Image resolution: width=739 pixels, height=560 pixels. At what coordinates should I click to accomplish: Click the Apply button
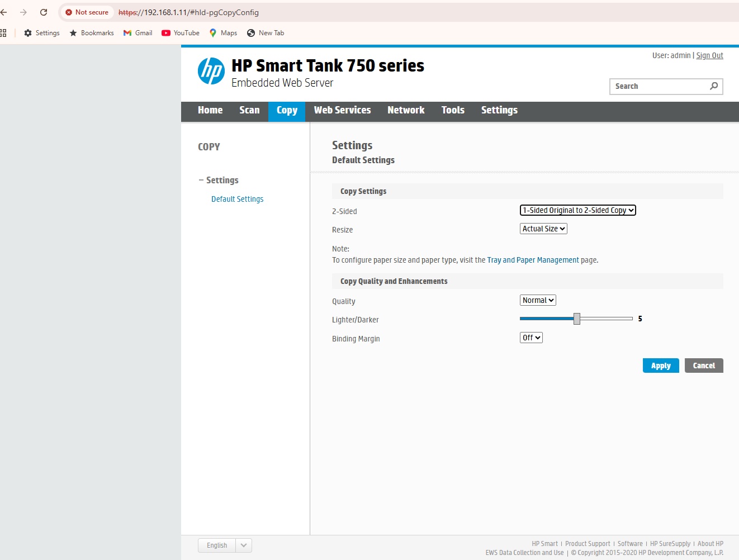661,366
